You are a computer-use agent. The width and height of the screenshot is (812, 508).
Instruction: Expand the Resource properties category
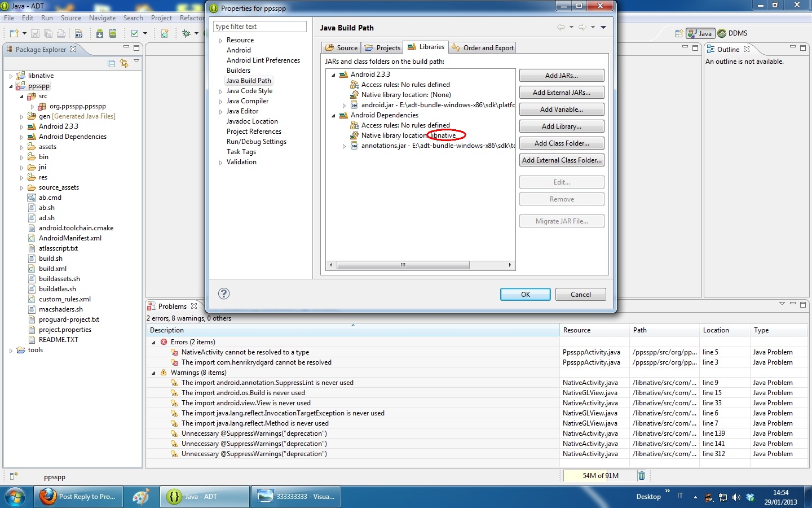(x=220, y=41)
